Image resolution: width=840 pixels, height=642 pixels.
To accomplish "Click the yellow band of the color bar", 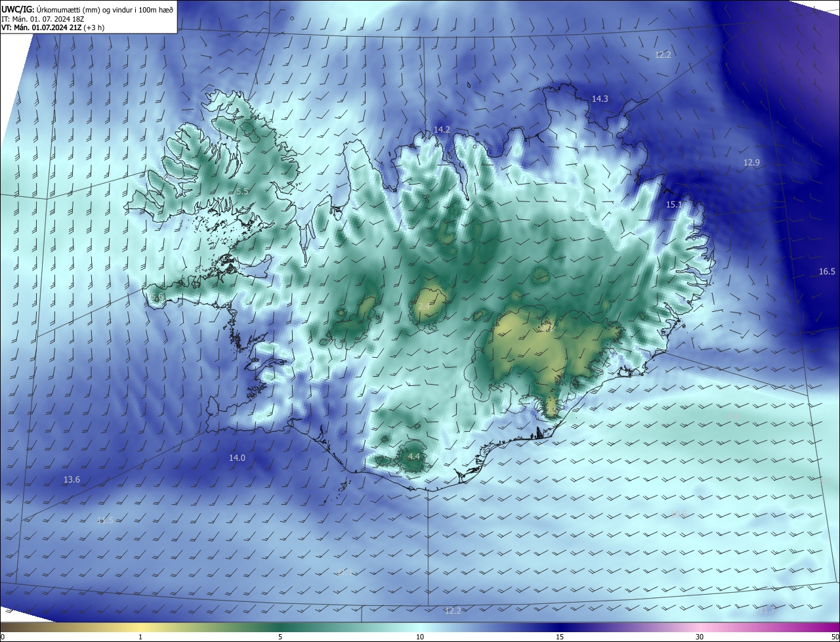I will 140,627.
